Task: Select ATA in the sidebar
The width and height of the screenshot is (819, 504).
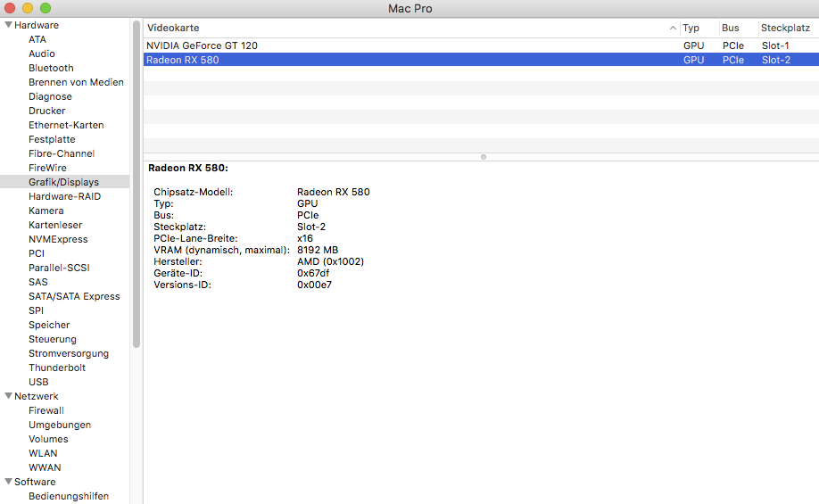Action: [37, 39]
